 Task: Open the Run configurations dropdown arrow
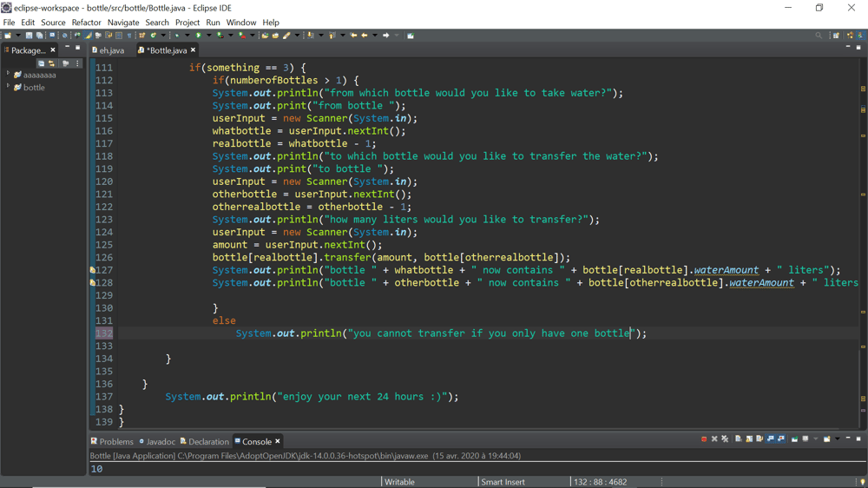point(208,36)
